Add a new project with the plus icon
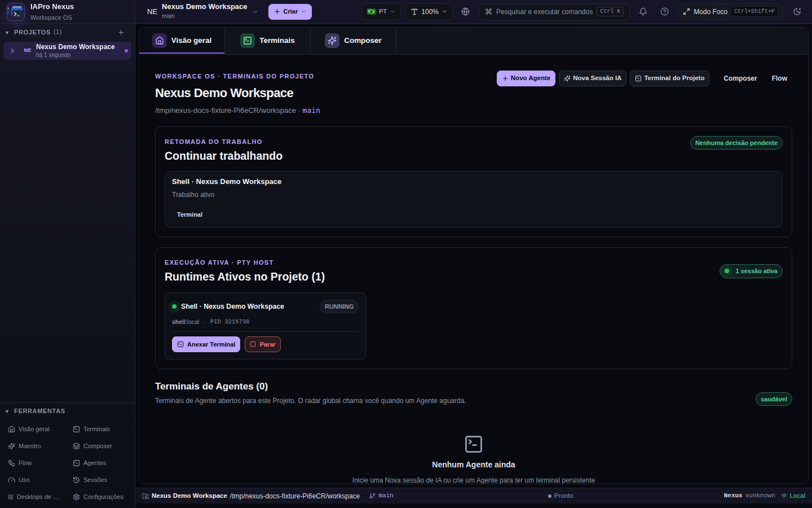 pyautogui.click(x=121, y=32)
